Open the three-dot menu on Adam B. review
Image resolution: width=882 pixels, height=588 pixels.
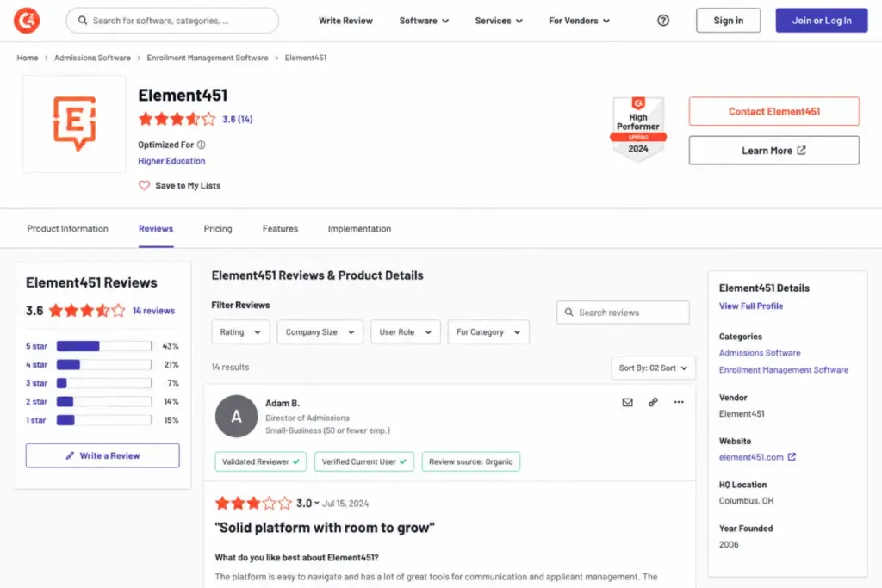(x=679, y=403)
